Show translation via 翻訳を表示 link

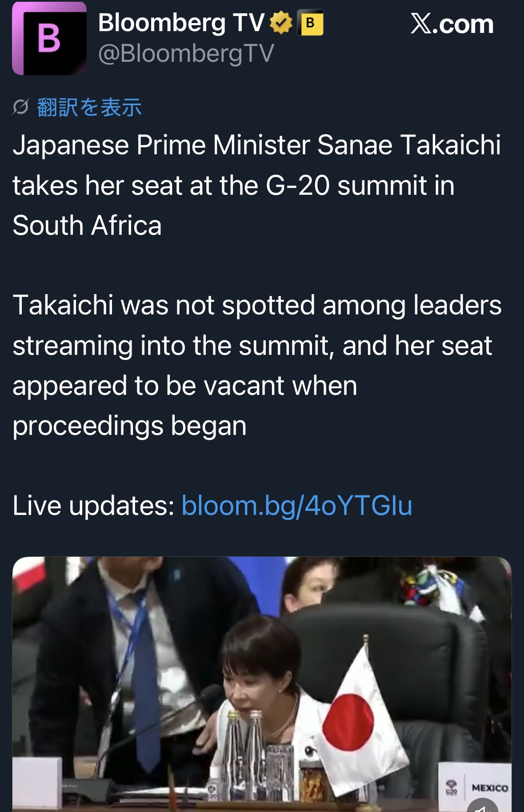[x=89, y=107]
